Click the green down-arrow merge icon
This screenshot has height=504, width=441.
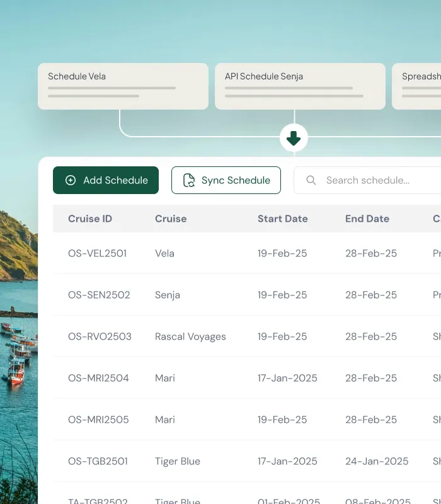click(294, 138)
